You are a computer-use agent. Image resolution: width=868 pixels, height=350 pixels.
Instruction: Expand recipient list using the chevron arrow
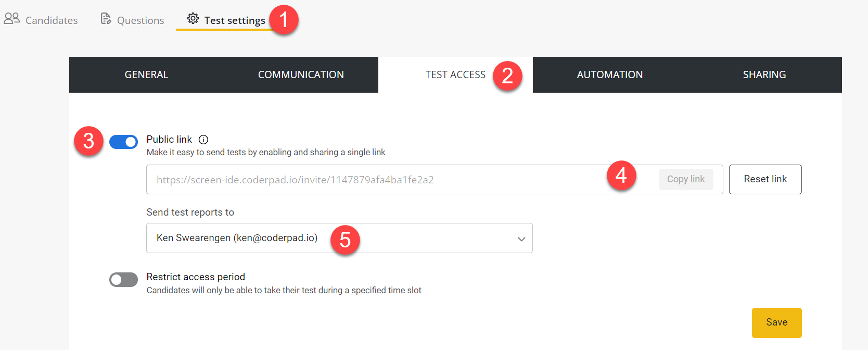[x=521, y=239]
